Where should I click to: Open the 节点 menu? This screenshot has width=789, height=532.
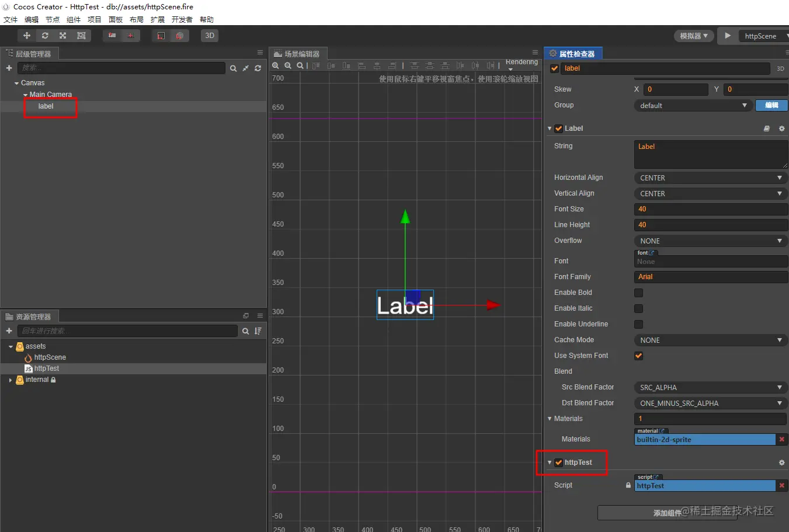click(x=53, y=19)
